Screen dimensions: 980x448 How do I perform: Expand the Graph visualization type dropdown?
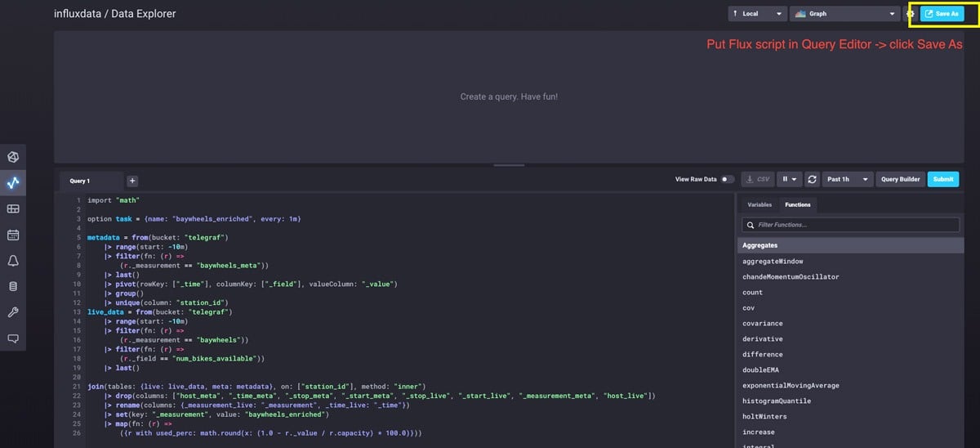point(845,14)
